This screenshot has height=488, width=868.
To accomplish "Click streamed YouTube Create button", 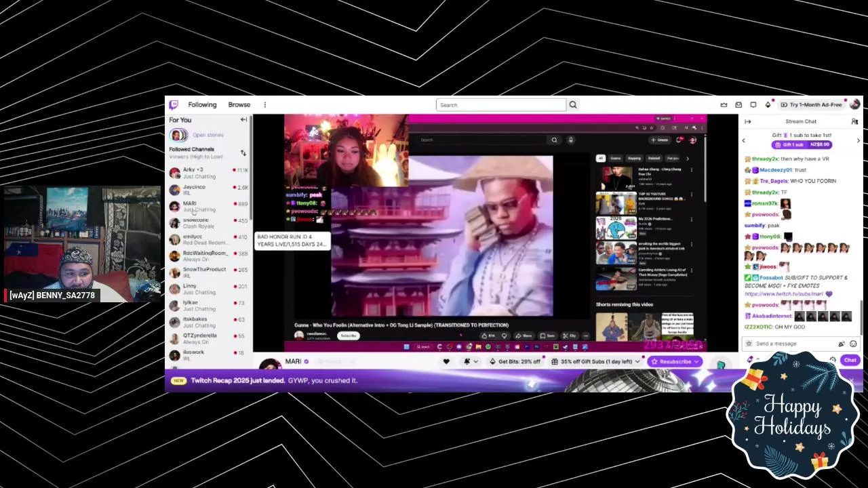I will (659, 140).
